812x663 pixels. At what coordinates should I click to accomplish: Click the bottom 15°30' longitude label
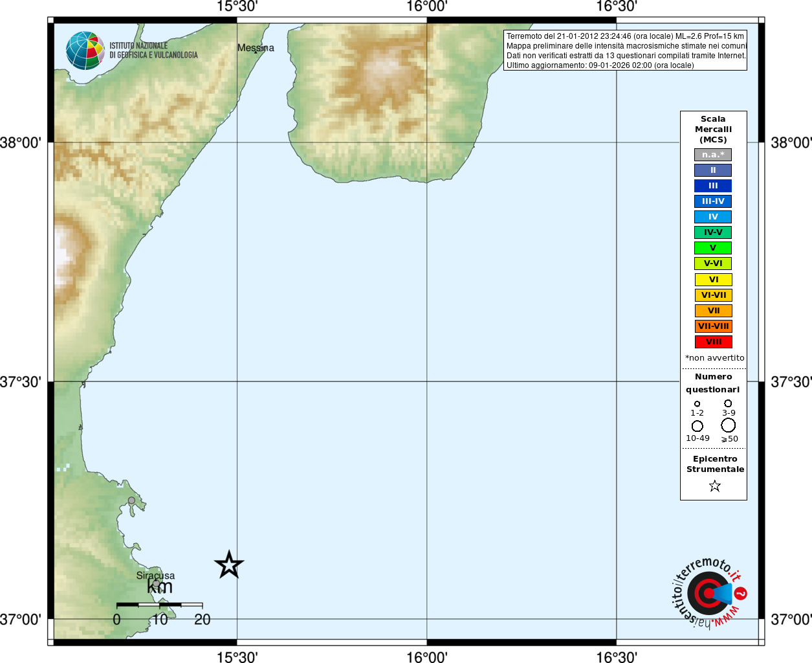(x=237, y=657)
